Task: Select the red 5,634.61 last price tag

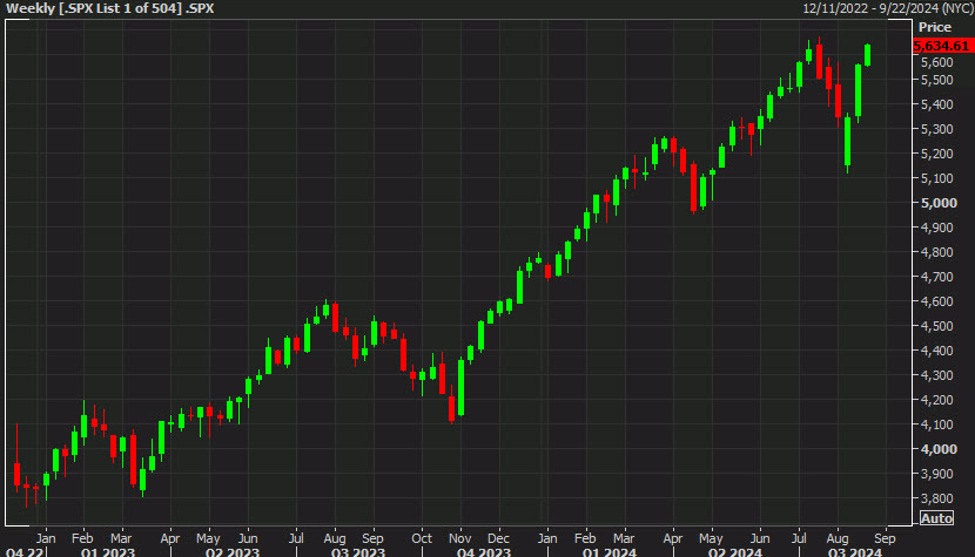Action: pyautogui.click(x=943, y=45)
